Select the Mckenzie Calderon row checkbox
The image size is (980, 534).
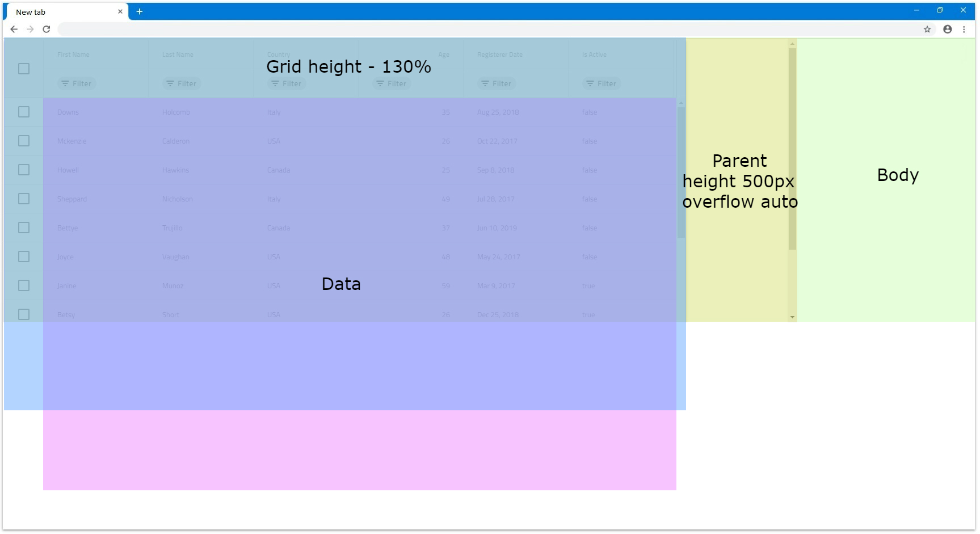point(24,141)
